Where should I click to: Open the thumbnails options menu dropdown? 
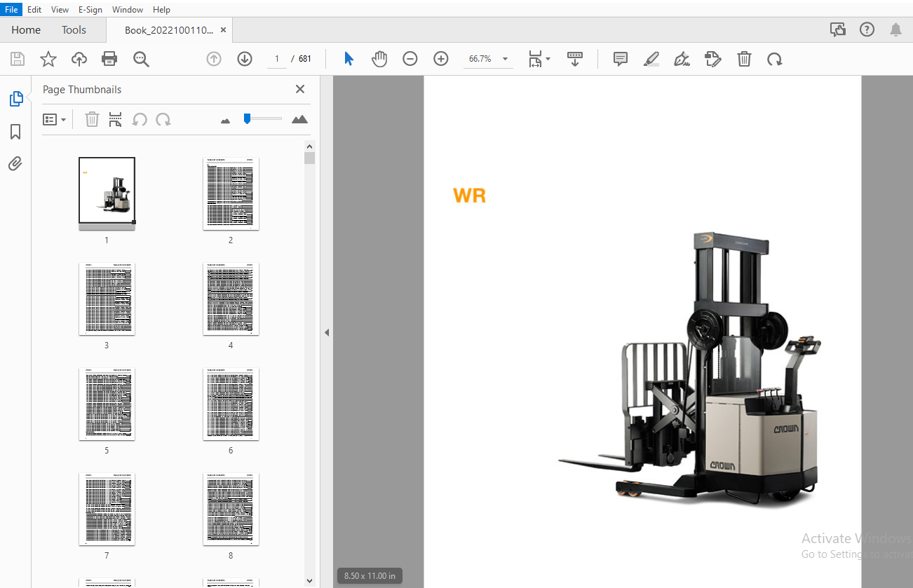click(54, 120)
